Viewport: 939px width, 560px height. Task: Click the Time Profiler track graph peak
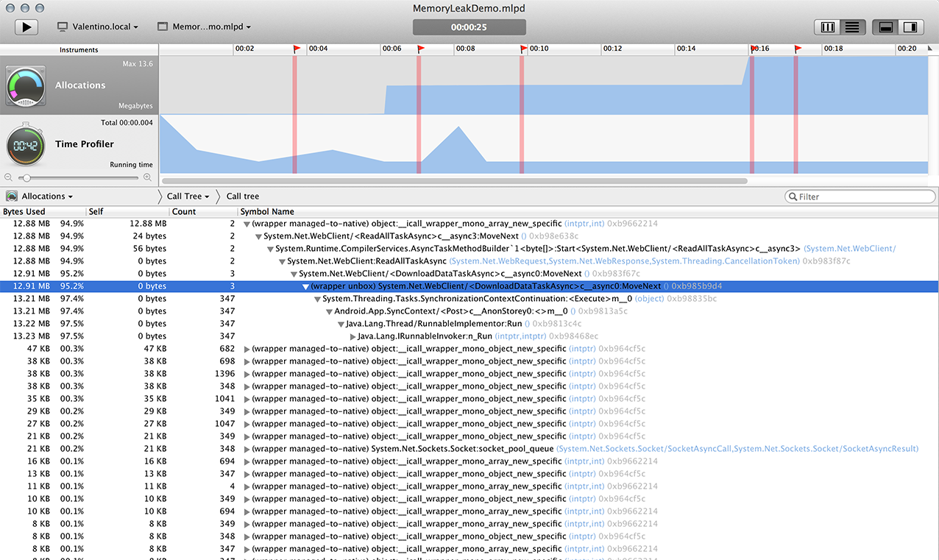459,128
